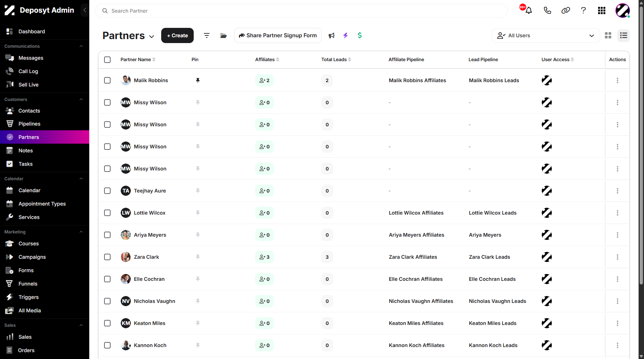Open the link chain icon in header
The height and width of the screenshot is (359, 644).
point(566,10)
